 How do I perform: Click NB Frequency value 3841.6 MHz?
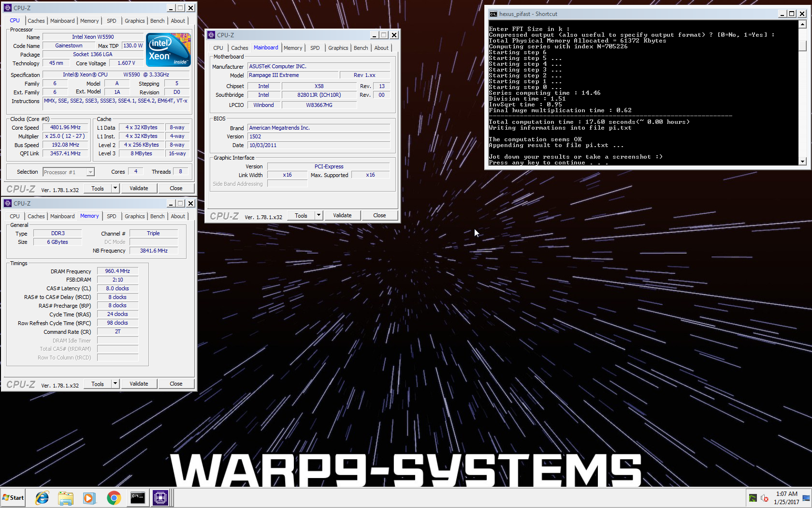click(154, 251)
